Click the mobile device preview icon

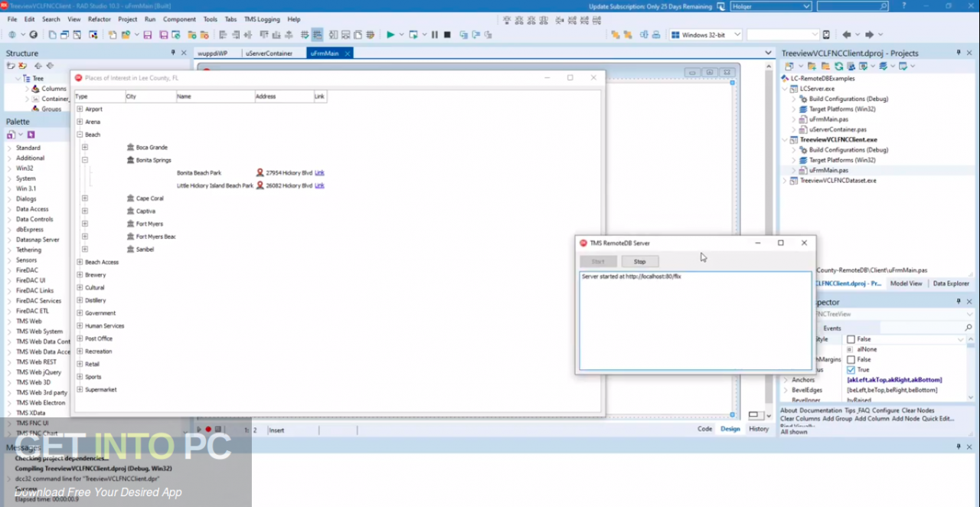(826, 34)
